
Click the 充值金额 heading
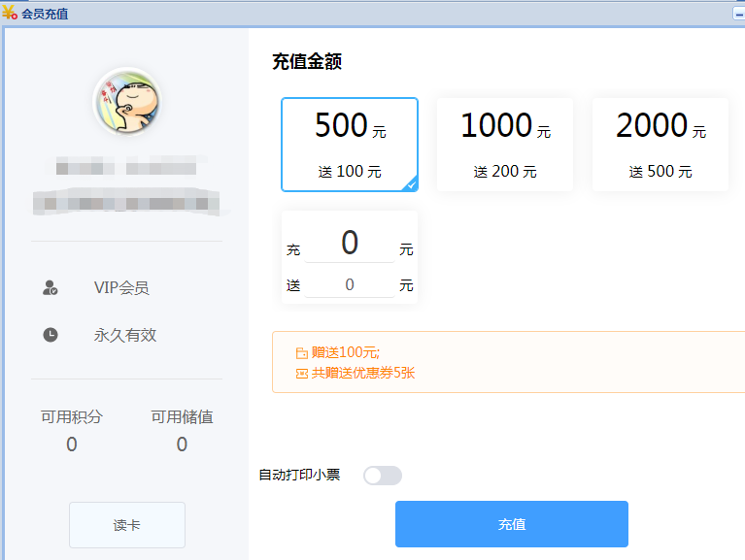(307, 62)
